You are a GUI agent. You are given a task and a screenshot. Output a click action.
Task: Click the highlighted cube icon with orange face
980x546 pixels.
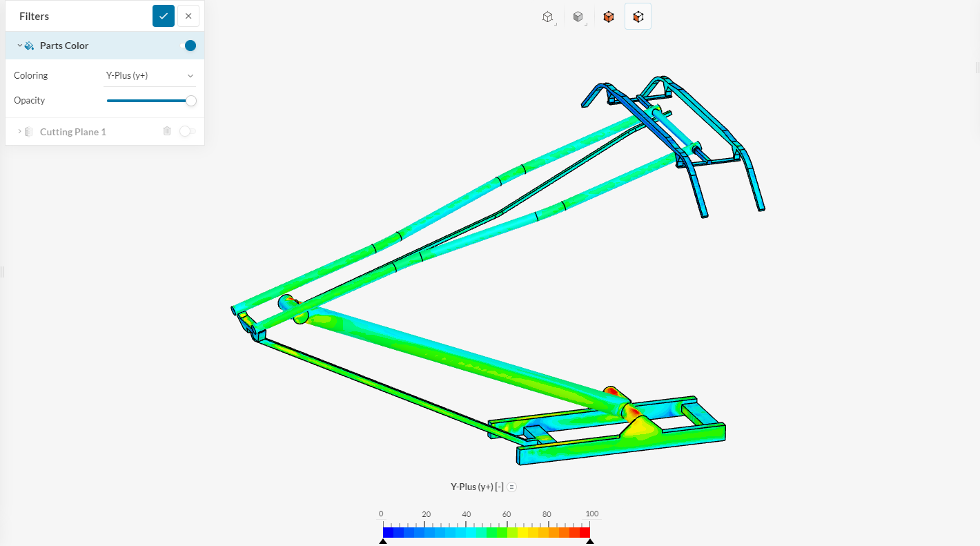coord(638,16)
